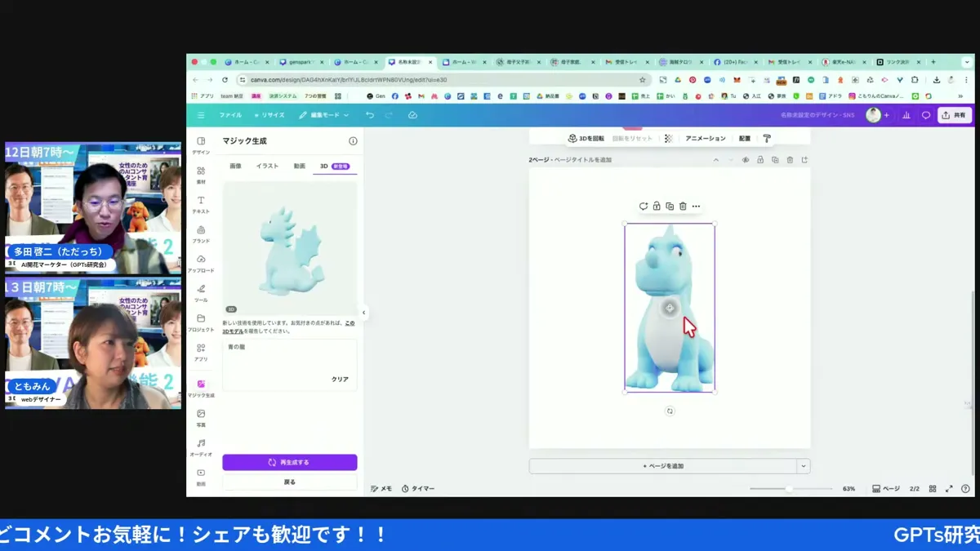This screenshot has width=980, height=551.
Task: Click the regenerate icon on floating element toolbar
Action: [x=644, y=207]
